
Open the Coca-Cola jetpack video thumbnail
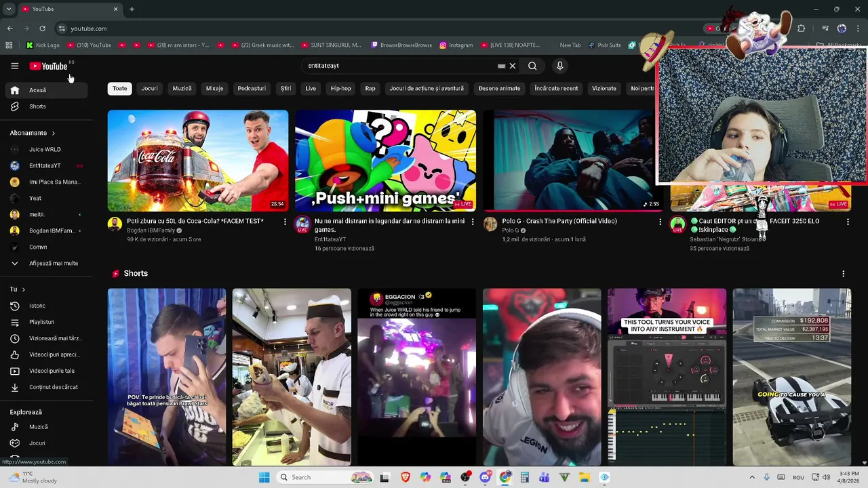198,161
